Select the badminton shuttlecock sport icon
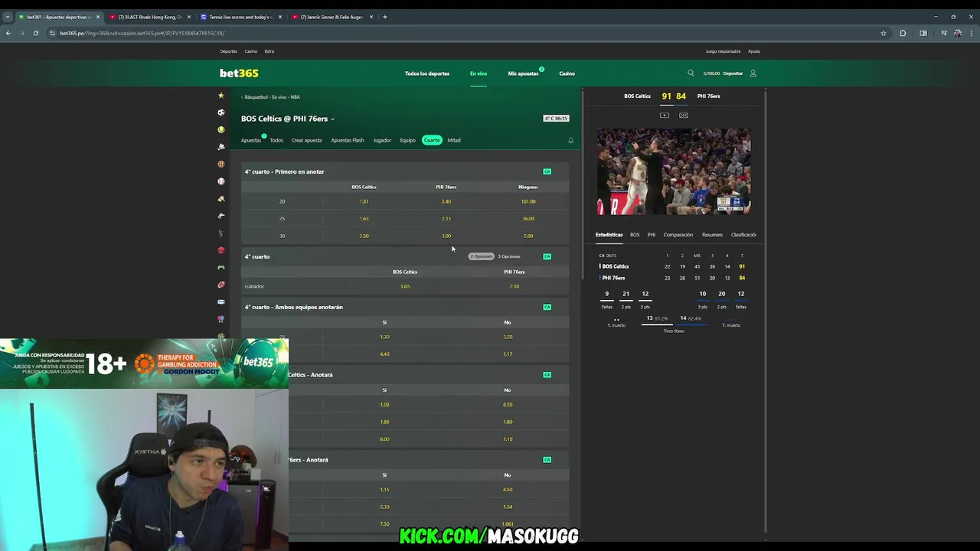 point(221,147)
